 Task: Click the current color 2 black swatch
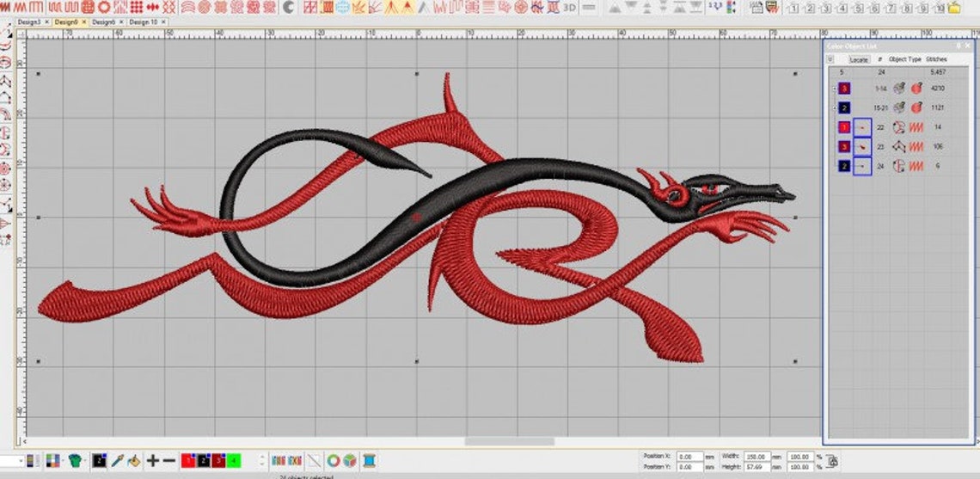coord(99,462)
